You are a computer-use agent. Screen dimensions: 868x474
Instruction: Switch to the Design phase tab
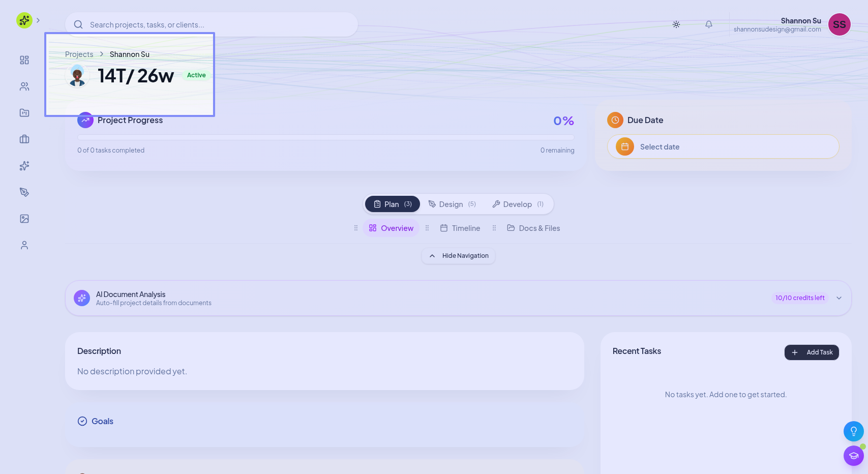point(452,204)
